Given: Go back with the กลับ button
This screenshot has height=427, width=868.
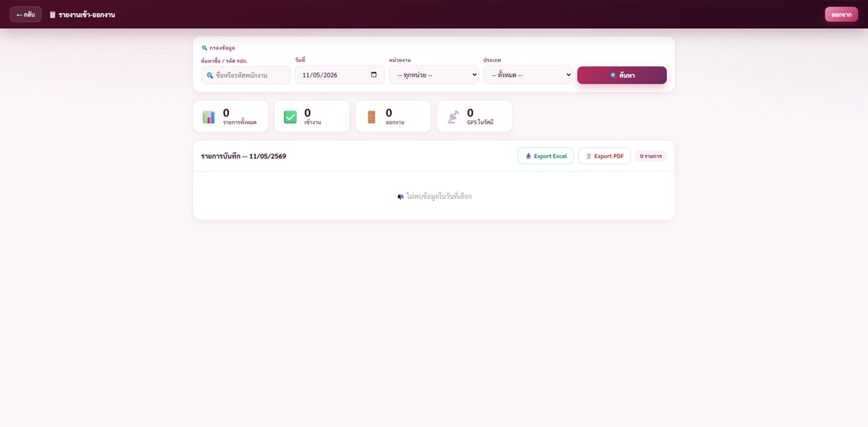Looking at the screenshot, I should point(26,14).
